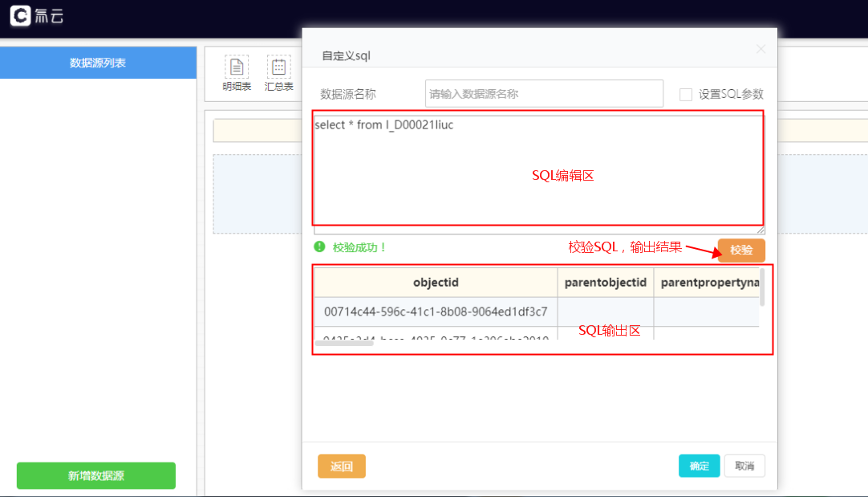Image resolution: width=868 pixels, height=497 pixels.
Task: Click the green 新增数据源 button
Action: coord(96,476)
